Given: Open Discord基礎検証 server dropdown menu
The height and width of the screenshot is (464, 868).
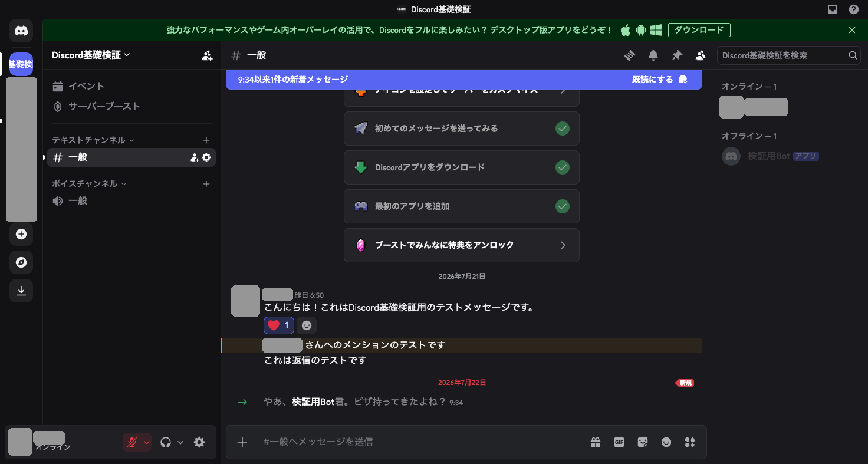Looking at the screenshot, I should pos(91,55).
